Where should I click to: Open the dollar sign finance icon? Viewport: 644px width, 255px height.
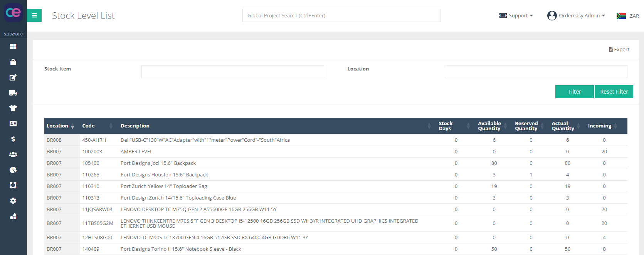click(x=13, y=139)
